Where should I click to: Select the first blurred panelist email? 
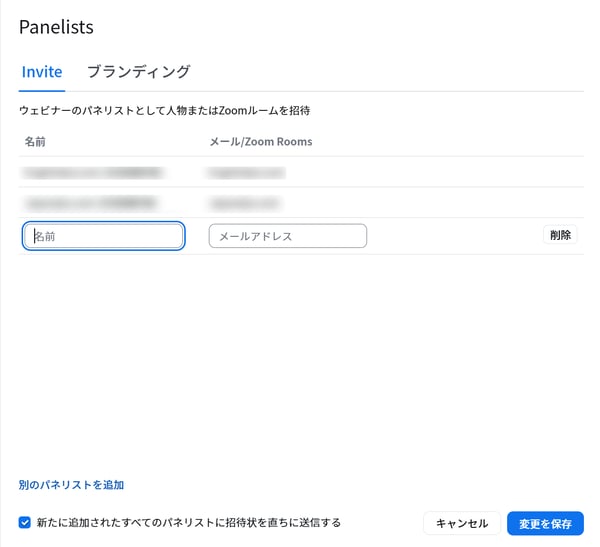click(246, 172)
